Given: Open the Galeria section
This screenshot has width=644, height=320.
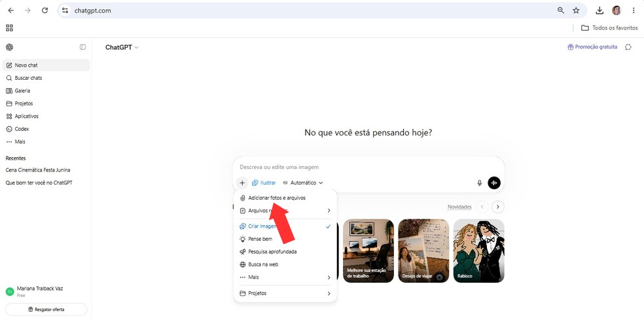Looking at the screenshot, I should pyautogui.click(x=46, y=90).
